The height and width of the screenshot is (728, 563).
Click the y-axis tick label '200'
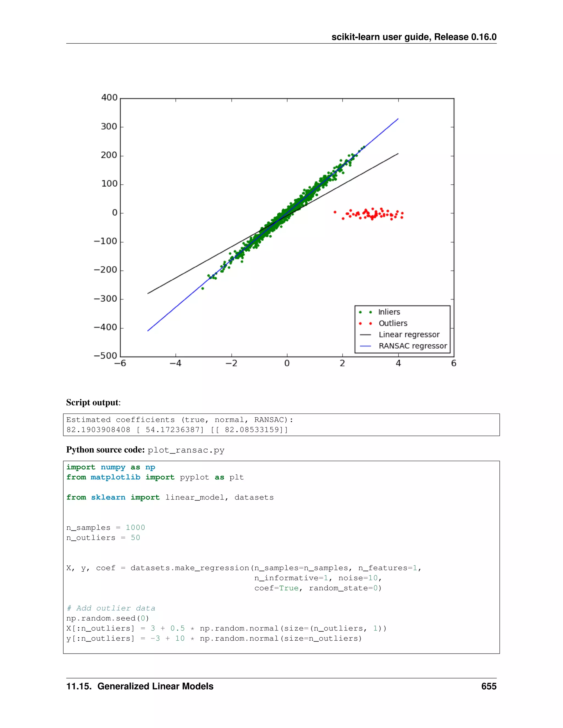109,155
